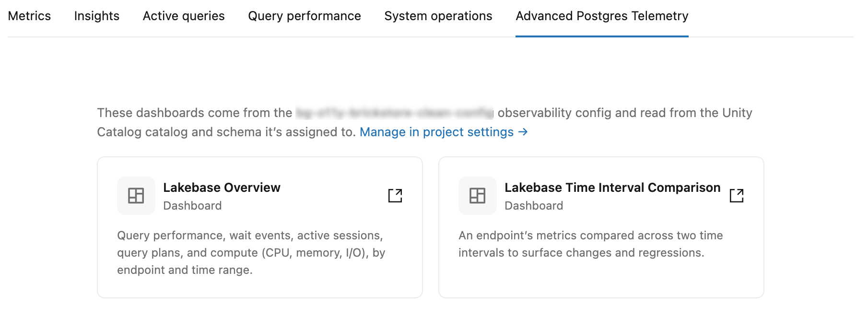Click the blurred observability config name
The height and width of the screenshot is (330, 868).
pos(395,113)
